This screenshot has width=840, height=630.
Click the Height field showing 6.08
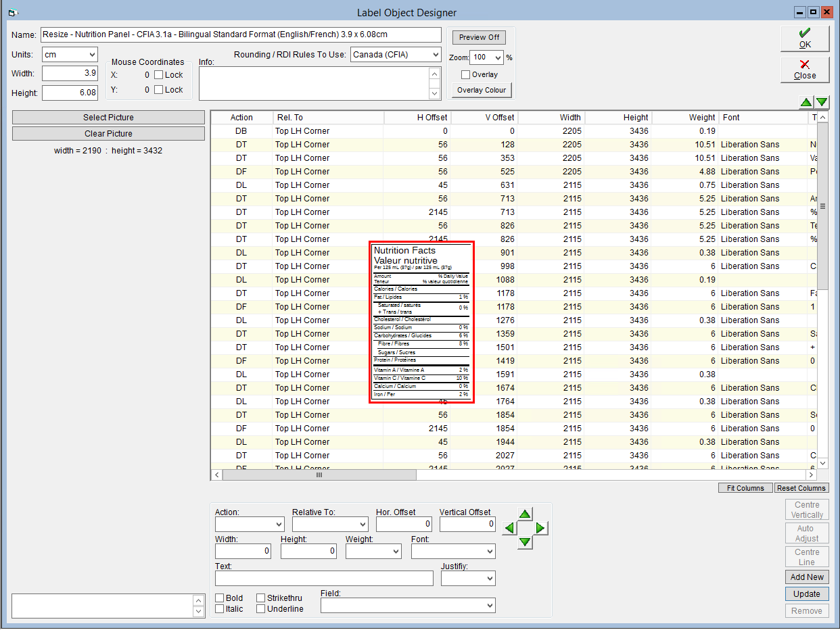coord(70,93)
